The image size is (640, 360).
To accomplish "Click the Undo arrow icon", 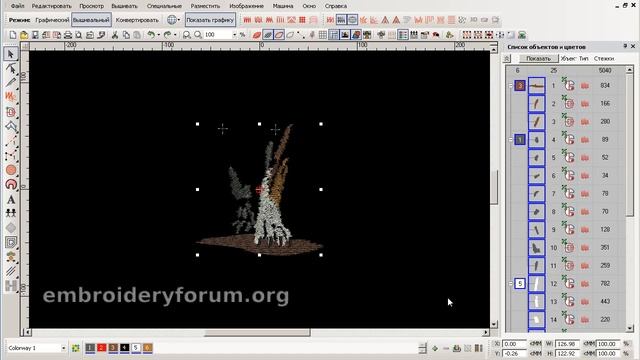I will pos(151,35).
